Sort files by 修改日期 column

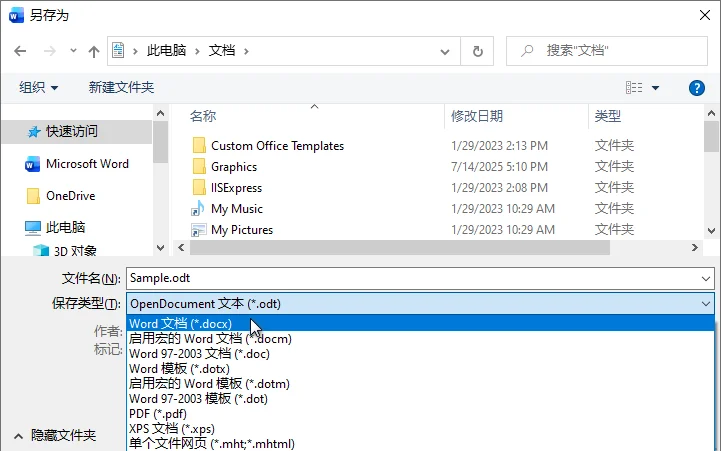(477, 116)
